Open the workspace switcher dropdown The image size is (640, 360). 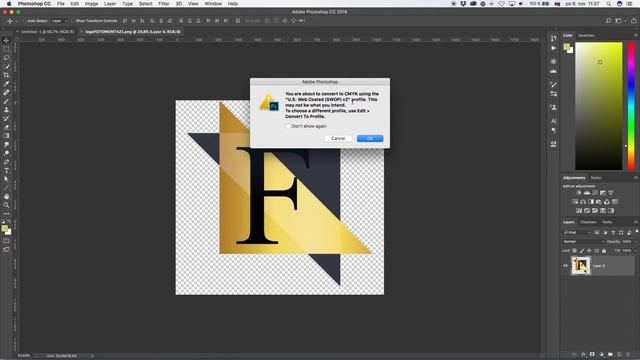tap(620, 21)
